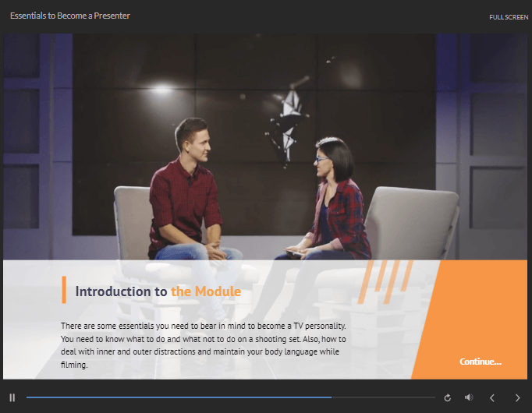
Task: Click the 'Essentials to Become a Presenter' title
Action: [70, 16]
